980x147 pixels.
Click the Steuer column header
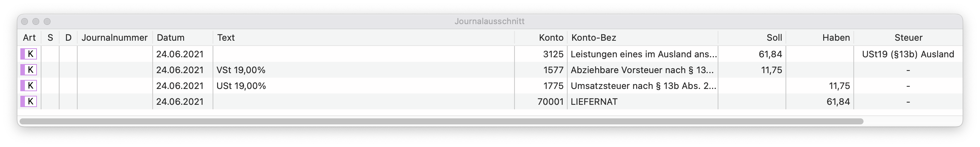(908, 38)
